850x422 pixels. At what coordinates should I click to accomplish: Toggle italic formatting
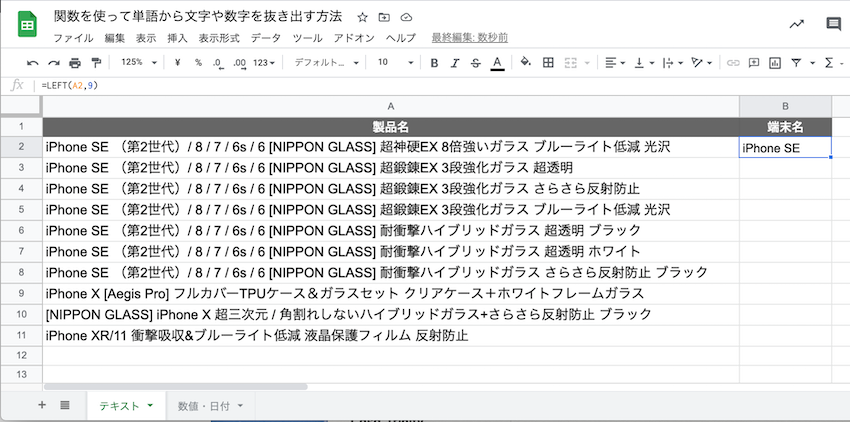[455, 62]
